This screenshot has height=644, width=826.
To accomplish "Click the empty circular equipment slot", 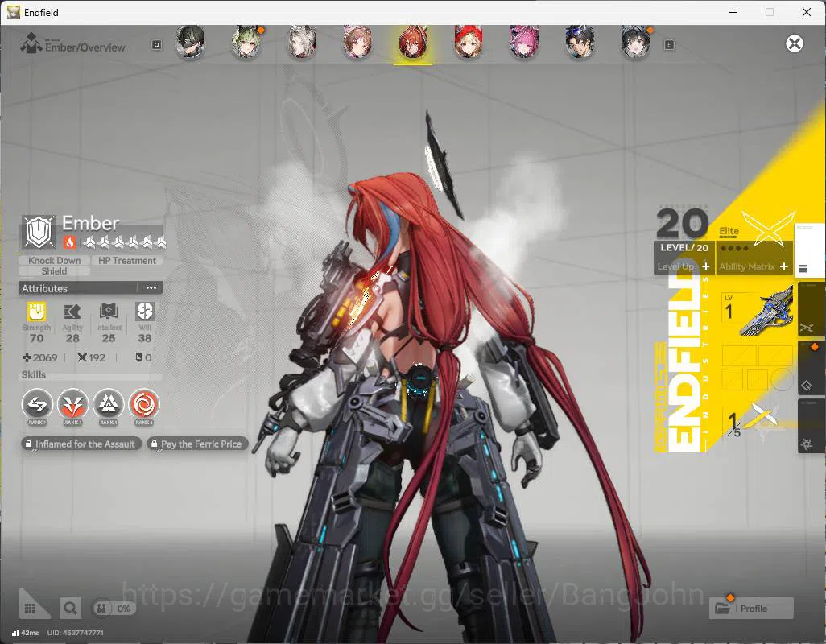I will pos(783,379).
